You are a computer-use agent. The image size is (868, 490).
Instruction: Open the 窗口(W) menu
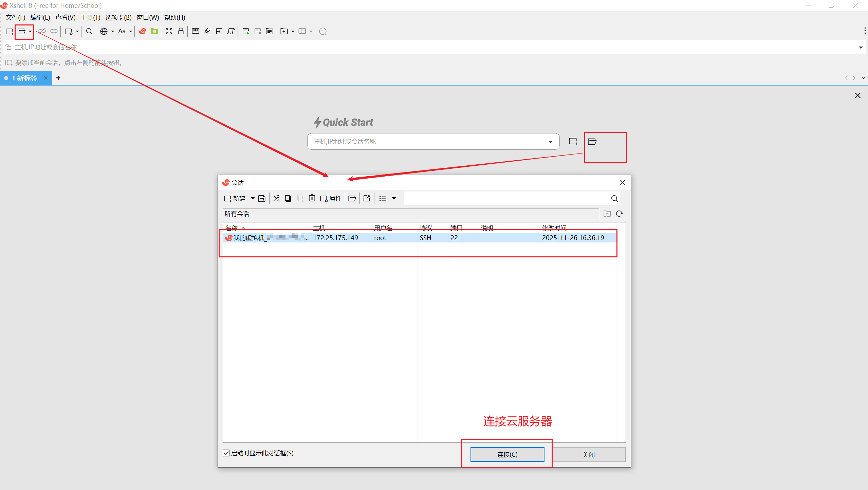click(x=148, y=17)
